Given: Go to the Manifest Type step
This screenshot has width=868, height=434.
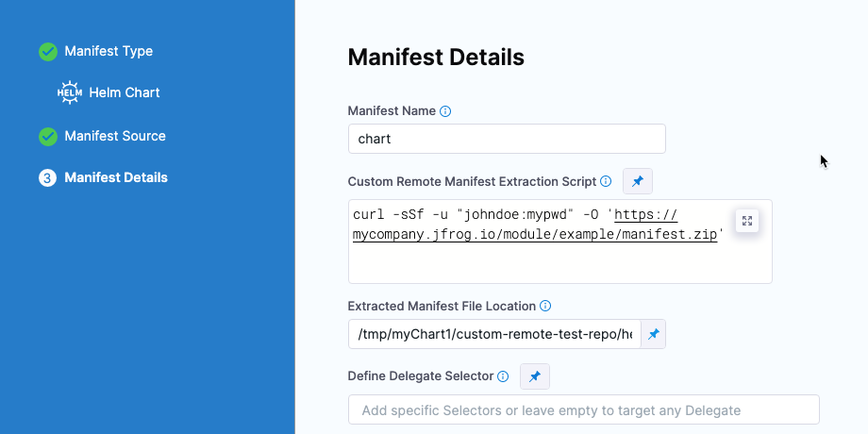Looking at the screenshot, I should pos(108,52).
